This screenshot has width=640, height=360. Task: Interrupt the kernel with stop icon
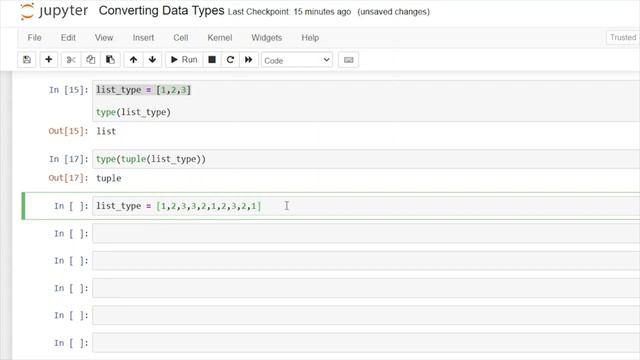(x=212, y=60)
